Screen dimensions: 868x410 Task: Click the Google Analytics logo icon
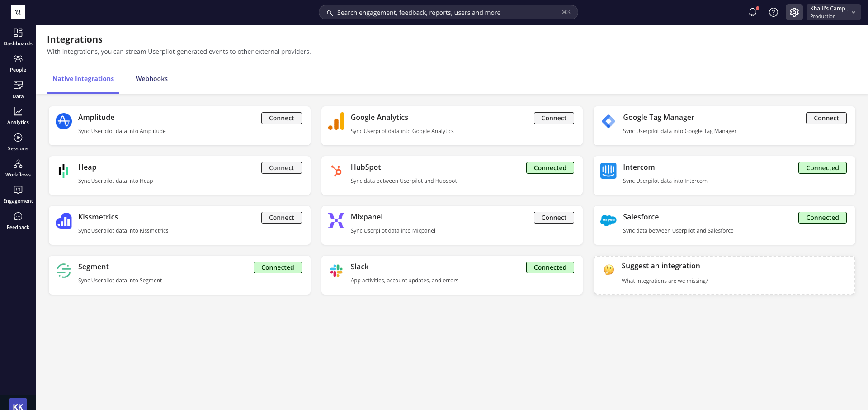[x=336, y=121]
